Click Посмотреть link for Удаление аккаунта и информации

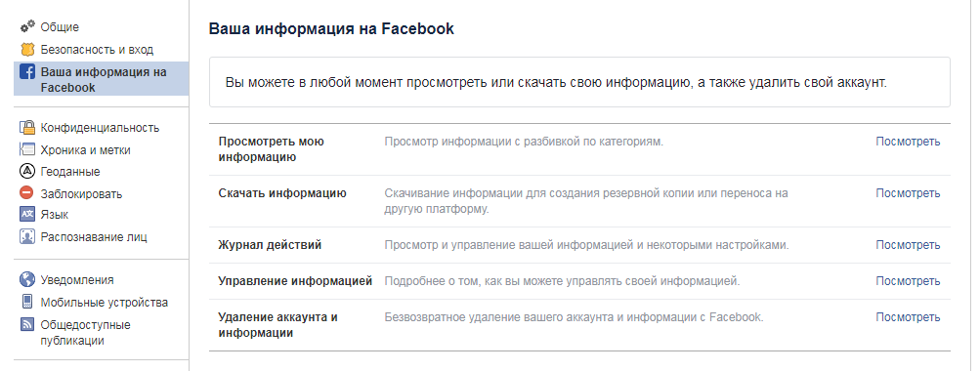[x=908, y=317]
